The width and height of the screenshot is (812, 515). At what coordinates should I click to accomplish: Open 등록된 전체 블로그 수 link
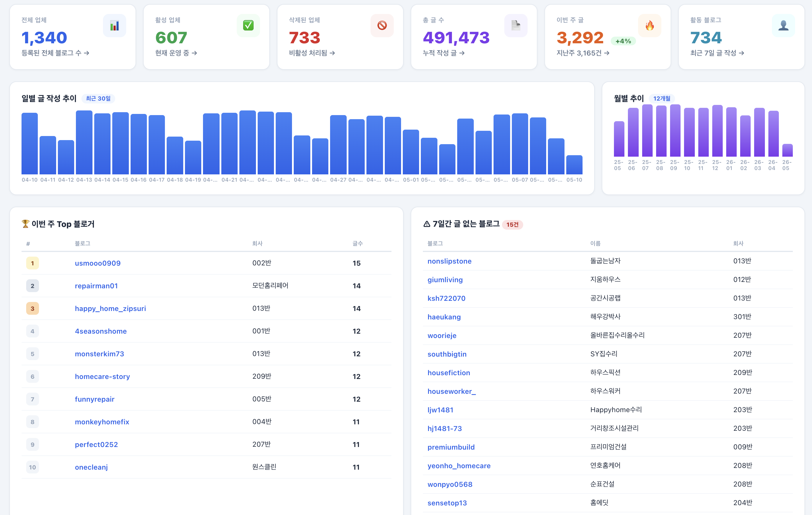pyautogui.click(x=55, y=53)
